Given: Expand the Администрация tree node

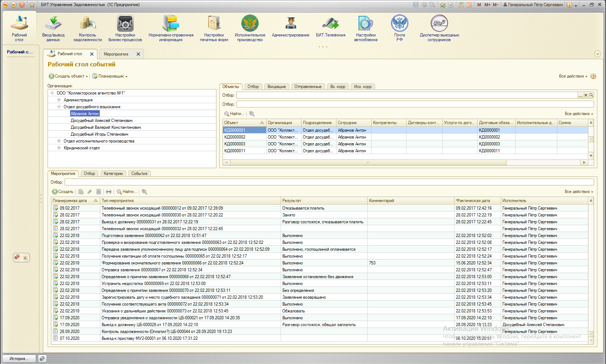Looking at the screenshot, I should pos(59,100).
